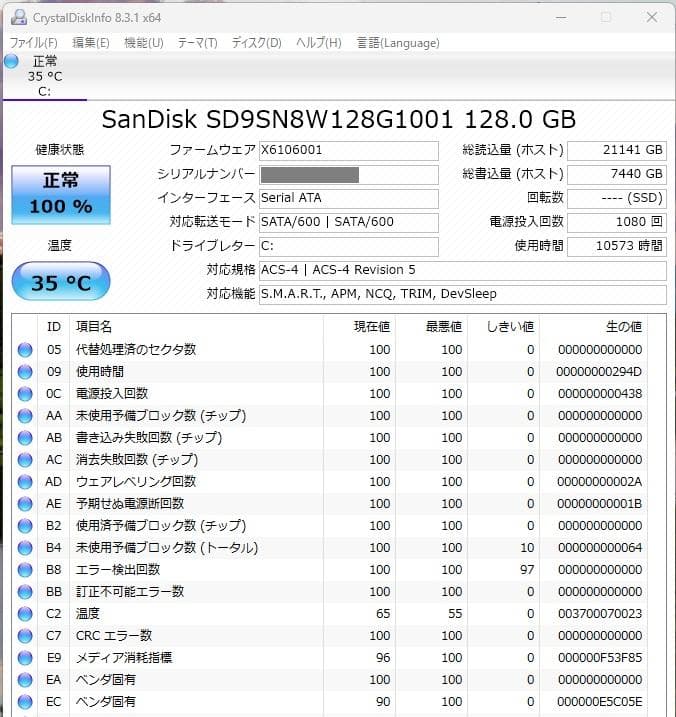Click the ID column header
The image size is (676, 717).
pyautogui.click(x=54, y=326)
